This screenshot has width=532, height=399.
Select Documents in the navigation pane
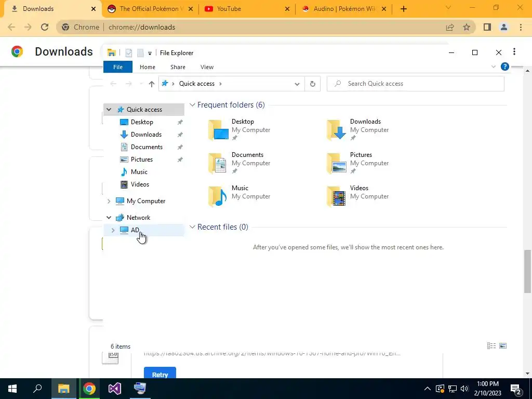click(x=147, y=147)
